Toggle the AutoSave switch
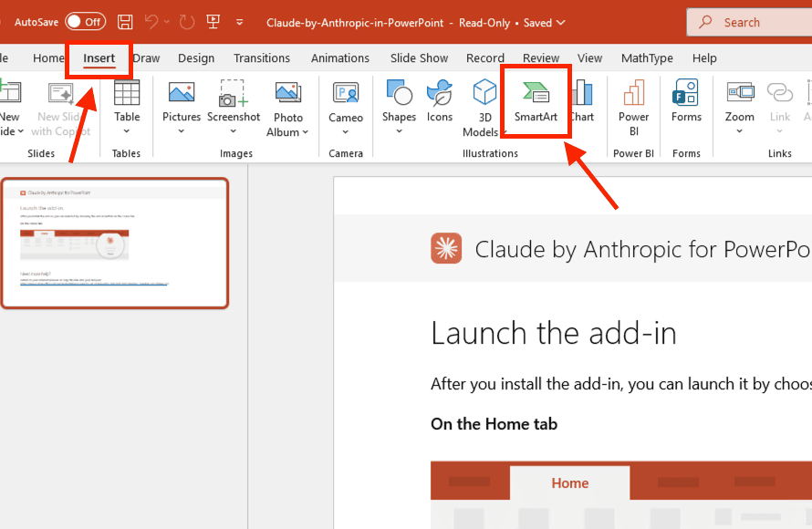 (86, 22)
